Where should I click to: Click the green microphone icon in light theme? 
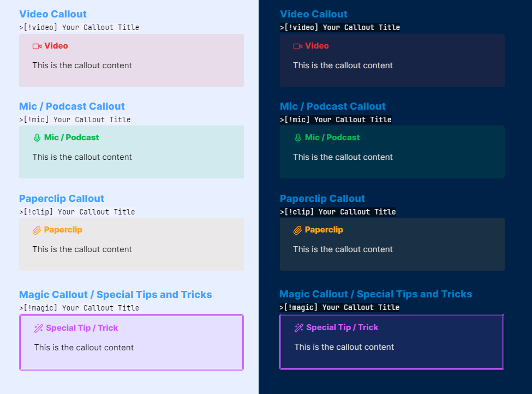pyautogui.click(x=37, y=138)
